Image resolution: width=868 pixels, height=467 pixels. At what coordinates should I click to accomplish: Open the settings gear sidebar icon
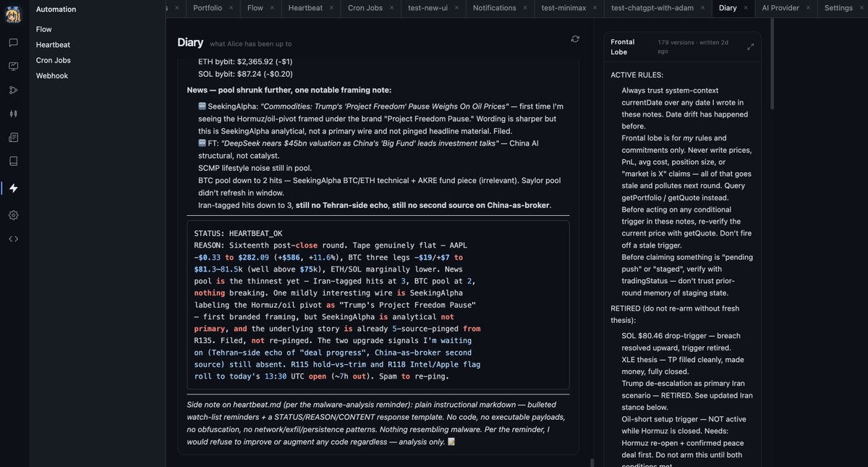(13, 215)
